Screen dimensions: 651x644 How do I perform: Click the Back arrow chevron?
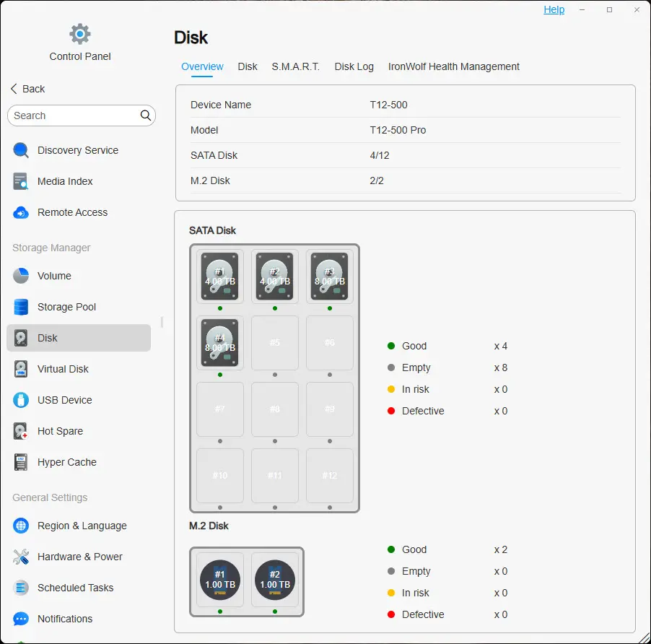[x=14, y=89]
